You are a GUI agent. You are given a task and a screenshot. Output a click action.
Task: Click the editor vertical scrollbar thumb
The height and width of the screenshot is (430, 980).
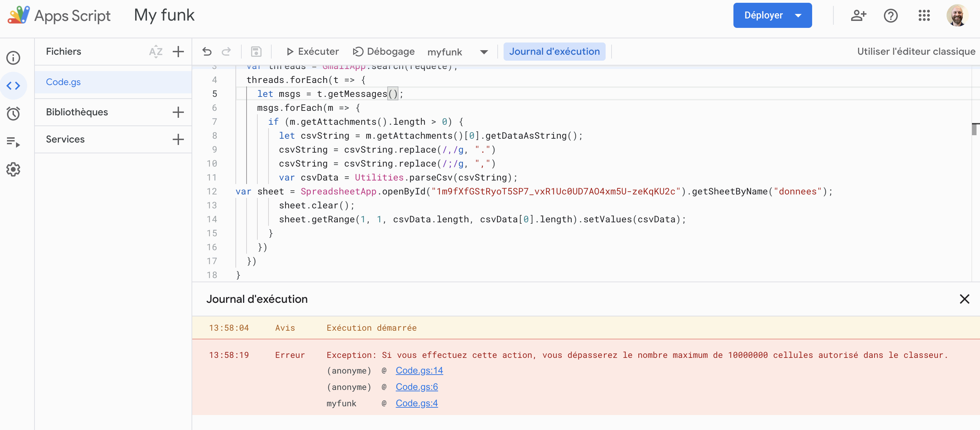pyautogui.click(x=974, y=129)
